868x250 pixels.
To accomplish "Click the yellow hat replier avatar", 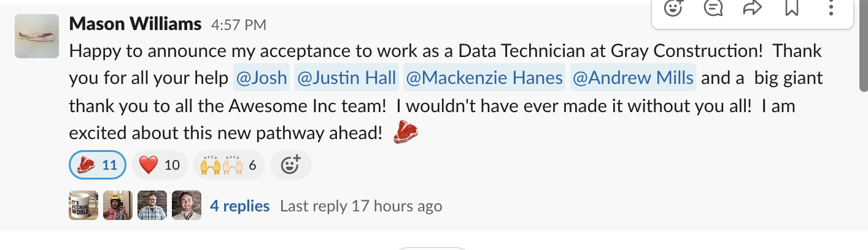I will tap(118, 205).
